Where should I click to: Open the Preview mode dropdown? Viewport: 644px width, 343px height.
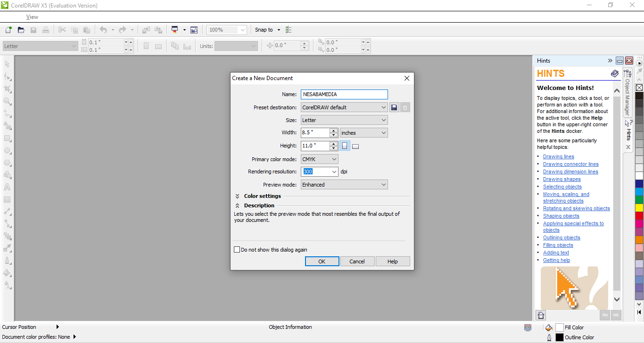point(344,185)
